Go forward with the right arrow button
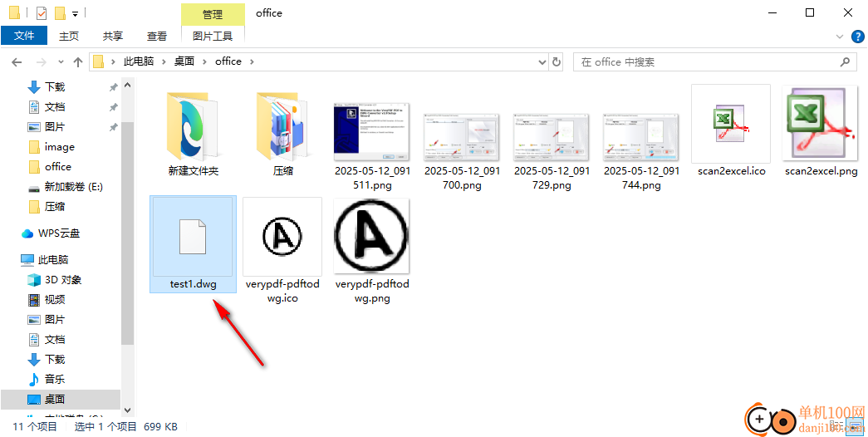This screenshot has height=437, width=868. click(41, 62)
